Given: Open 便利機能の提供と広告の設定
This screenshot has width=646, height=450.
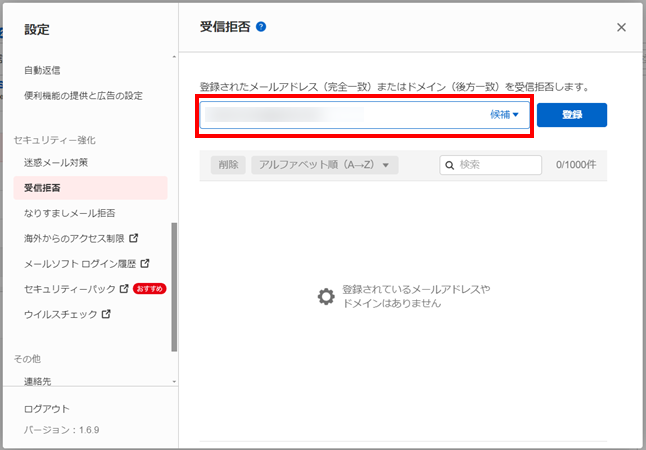Looking at the screenshot, I should pos(83,96).
